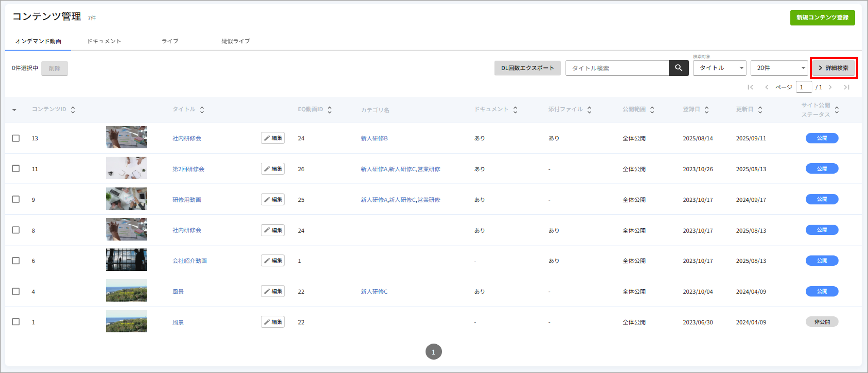This screenshot has height=373, width=868.
Task: Switch to the ライブ tab
Action: pyautogui.click(x=170, y=41)
